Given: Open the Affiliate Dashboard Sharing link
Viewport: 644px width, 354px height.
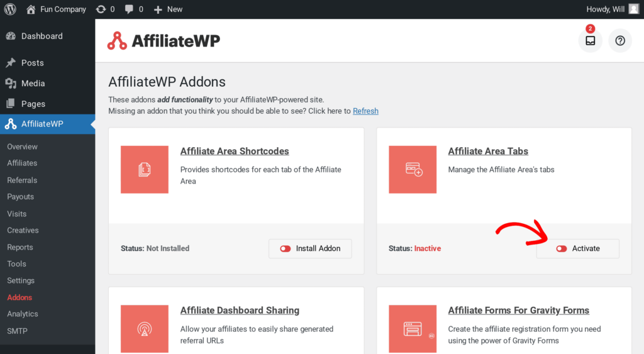Looking at the screenshot, I should 240,311.
